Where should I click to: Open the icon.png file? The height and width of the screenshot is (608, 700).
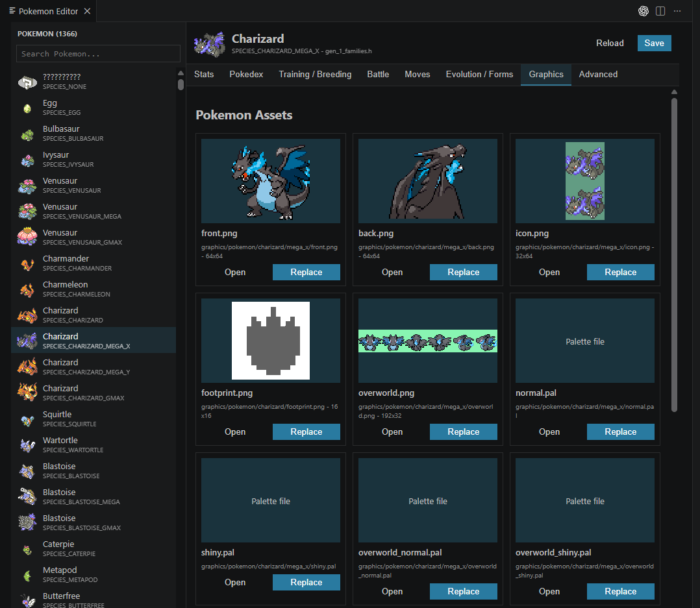549,272
